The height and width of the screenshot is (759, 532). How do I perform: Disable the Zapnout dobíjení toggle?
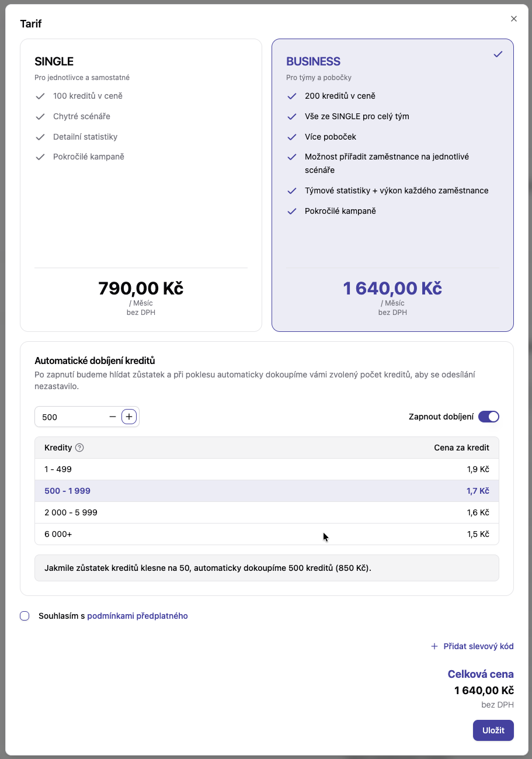click(x=488, y=416)
